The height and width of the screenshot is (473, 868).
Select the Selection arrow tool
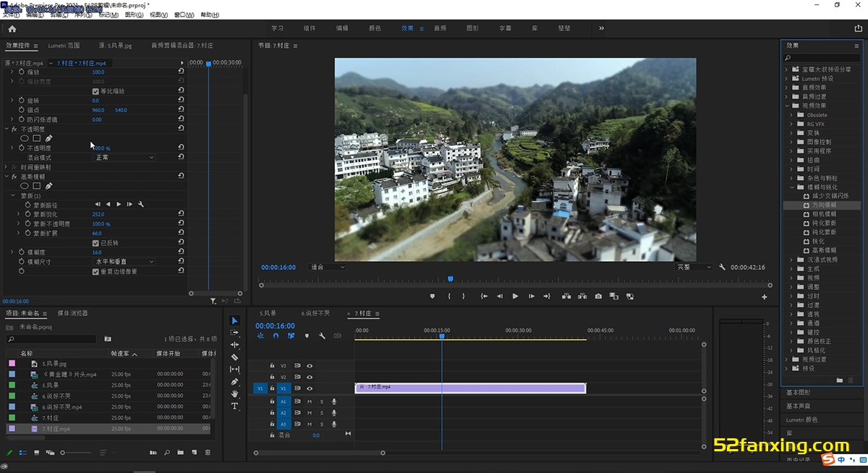point(234,320)
